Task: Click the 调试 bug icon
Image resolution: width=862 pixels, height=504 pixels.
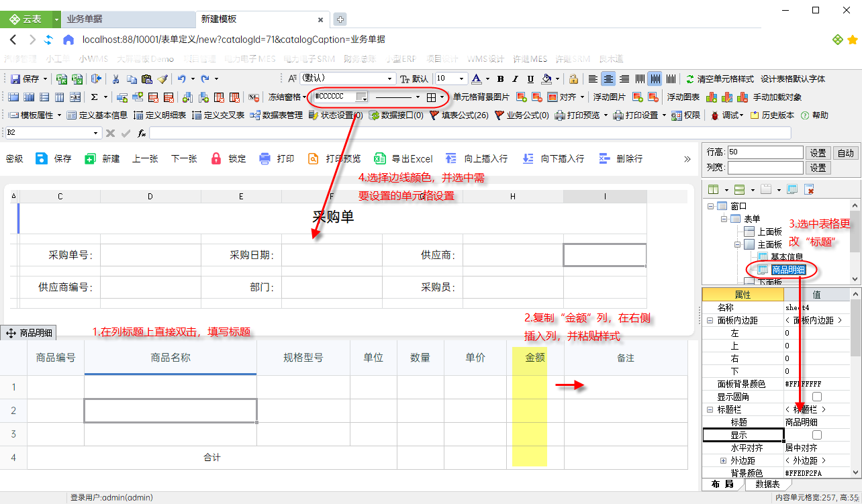Action: [715, 115]
